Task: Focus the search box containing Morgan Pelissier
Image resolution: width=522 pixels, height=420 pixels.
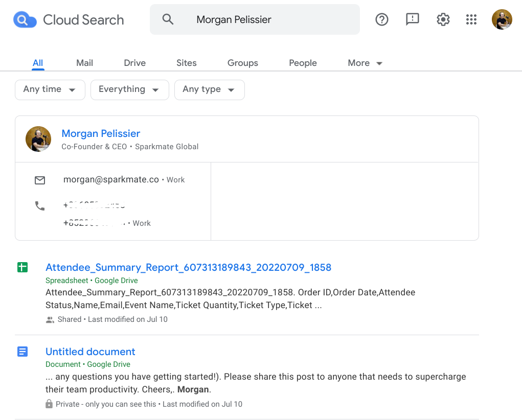Action: point(255,19)
